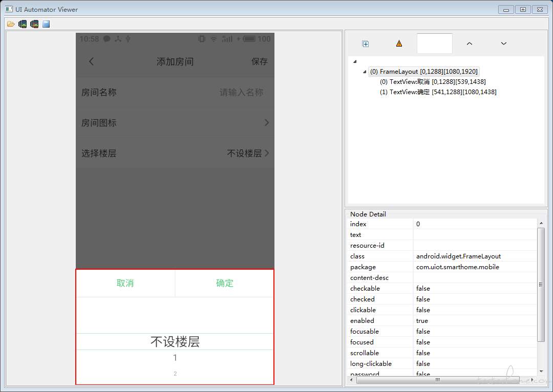Save the screenshot with the disk icon
The image size is (553, 392).
tap(46, 24)
